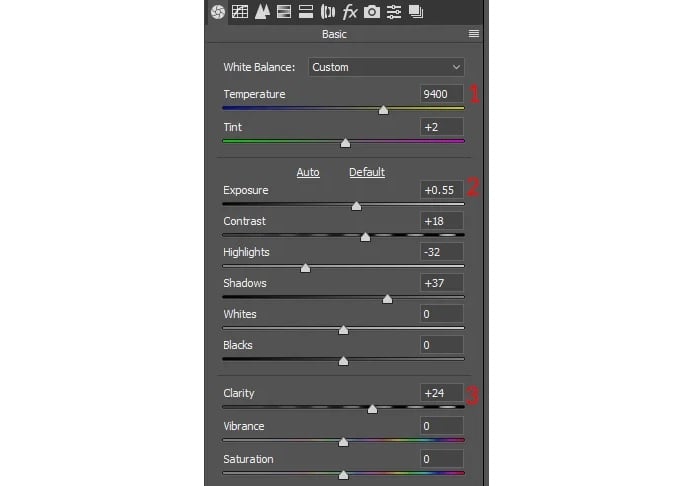Viewport: 700px width, 486px height.
Task: Click the Saturation slider handle
Action: 343,475
